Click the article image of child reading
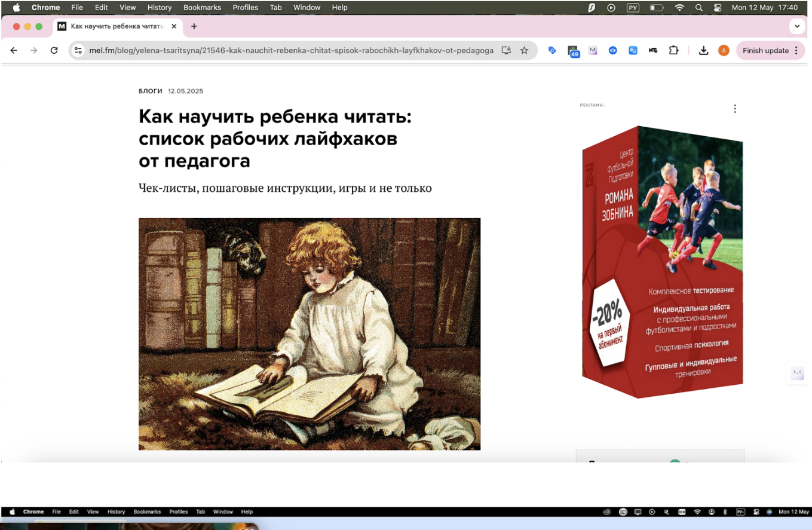The height and width of the screenshot is (530, 812). point(310,334)
